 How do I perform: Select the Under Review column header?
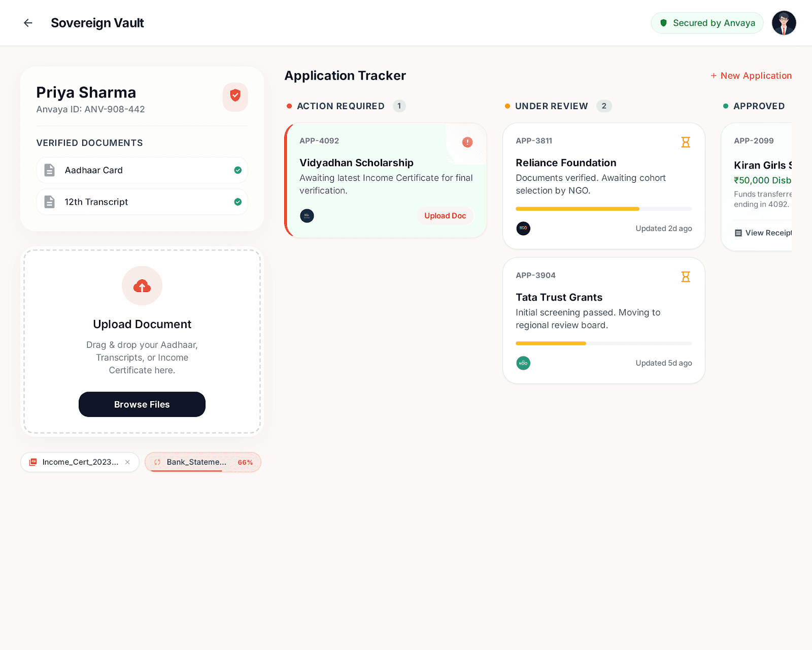coord(551,106)
